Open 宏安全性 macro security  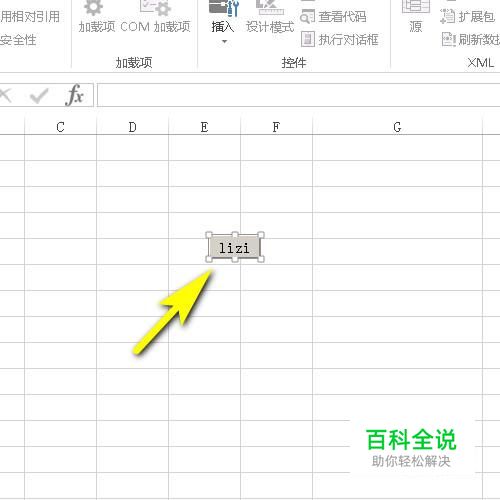coord(18,40)
